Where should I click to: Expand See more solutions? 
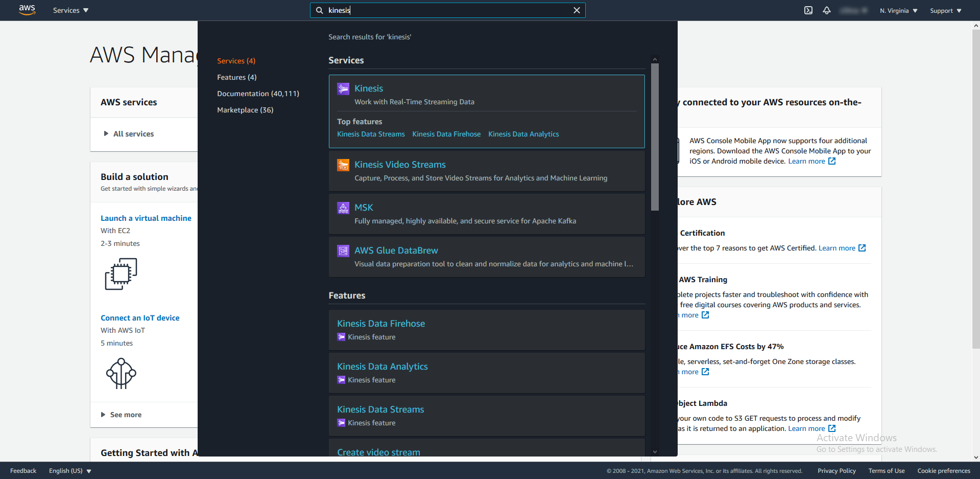122,415
